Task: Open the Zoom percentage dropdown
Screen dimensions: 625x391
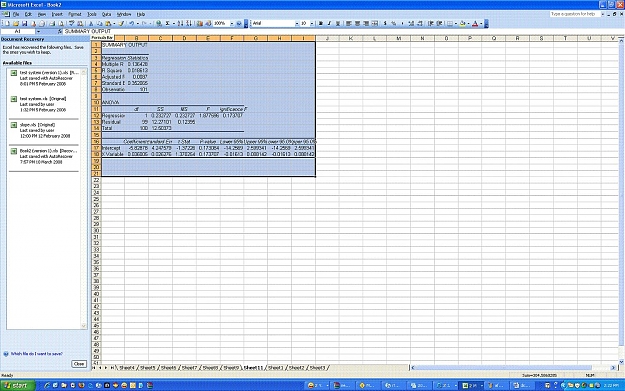Action: [232, 24]
